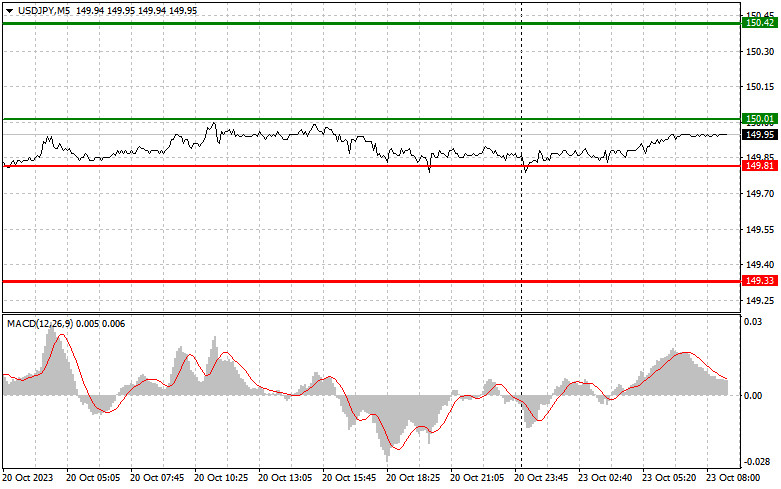Viewport: 781px width, 489px height.
Task: Select the MACD(12,26,9) indicator label
Action: pyautogui.click(x=40, y=324)
